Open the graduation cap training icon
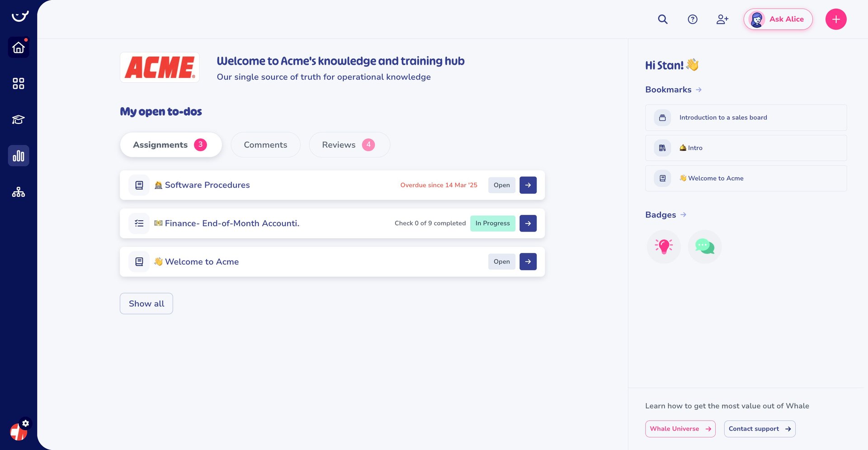 (19, 120)
